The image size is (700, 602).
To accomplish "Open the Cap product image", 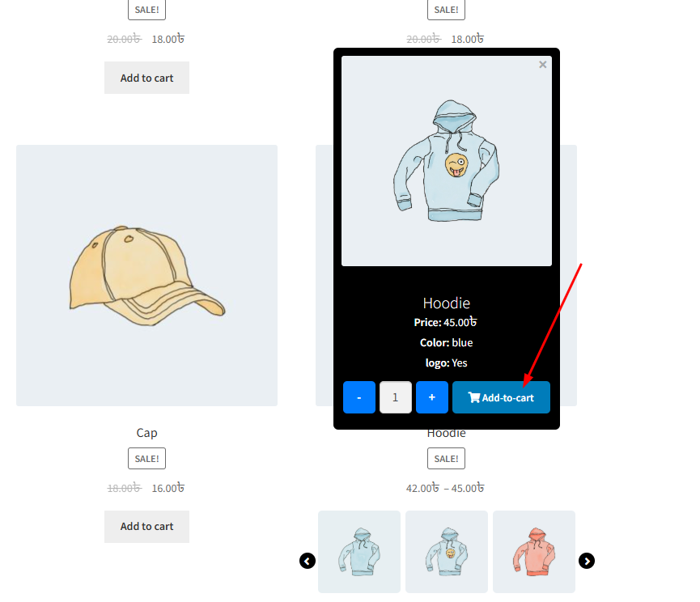I will [146, 275].
